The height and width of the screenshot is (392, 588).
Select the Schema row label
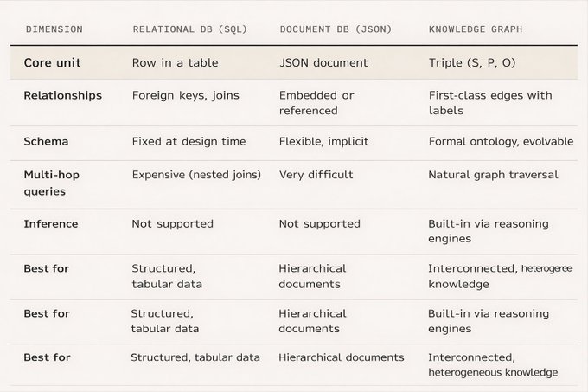[46, 141]
